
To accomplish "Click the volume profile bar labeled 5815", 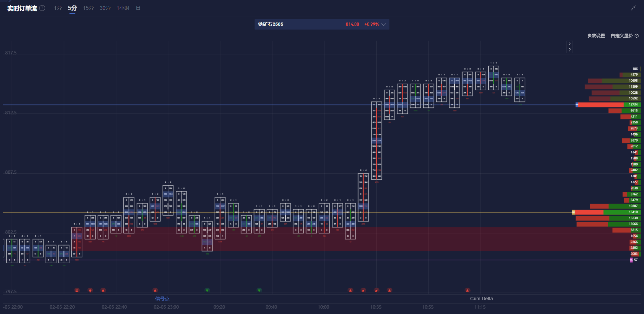I will coord(627,230).
